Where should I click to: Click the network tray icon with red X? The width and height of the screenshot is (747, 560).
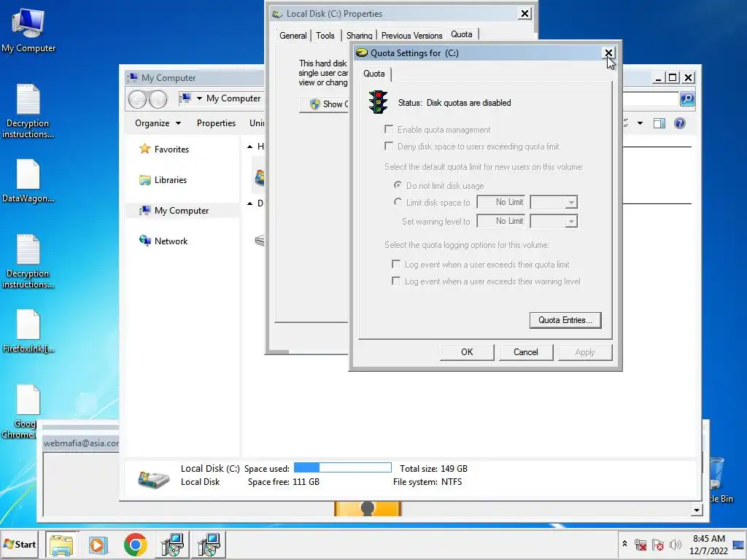pyautogui.click(x=640, y=545)
